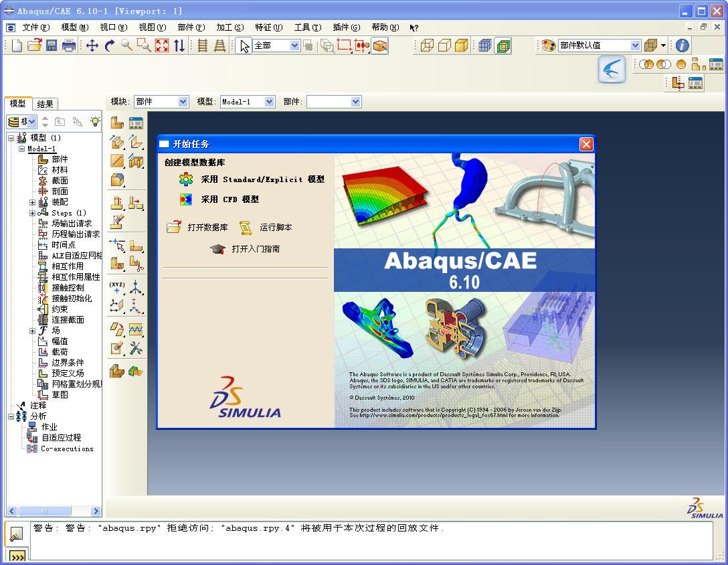Screen dimensions: 728x565
Task: Open the 帮助 menu
Action: [x=385, y=28]
